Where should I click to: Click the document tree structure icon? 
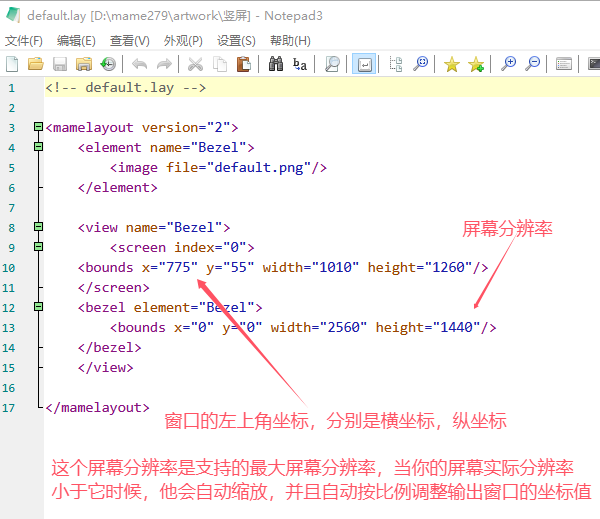396,64
